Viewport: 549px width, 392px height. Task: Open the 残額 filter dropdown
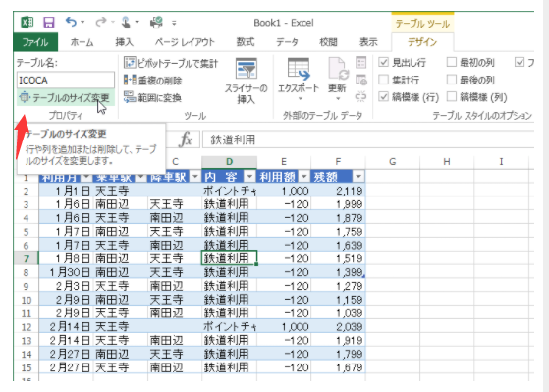[358, 176]
